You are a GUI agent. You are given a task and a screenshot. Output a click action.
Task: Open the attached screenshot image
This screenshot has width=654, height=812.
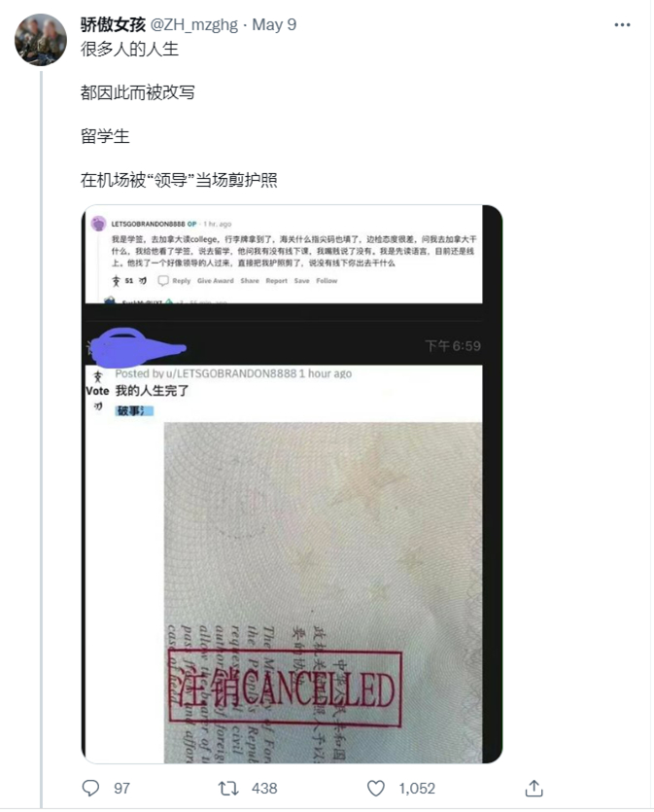[x=292, y=483]
